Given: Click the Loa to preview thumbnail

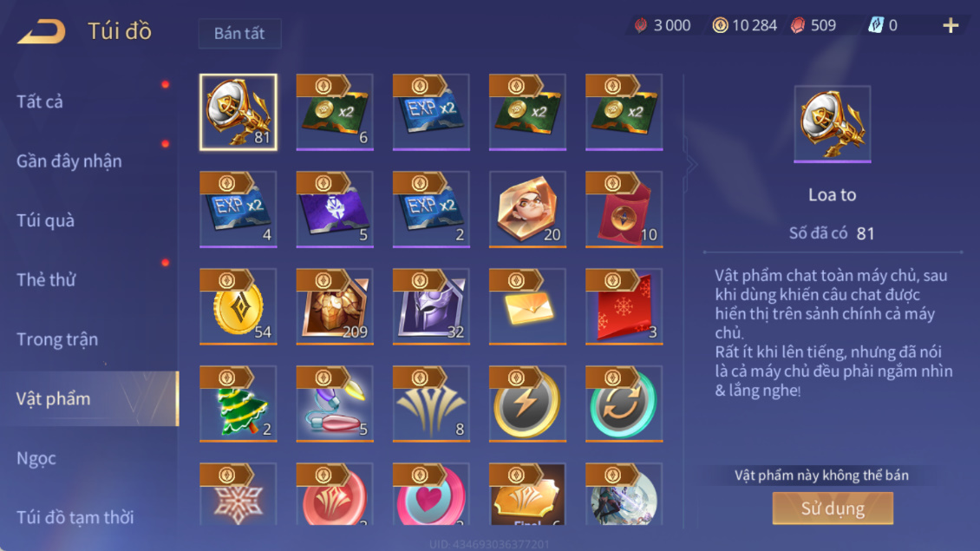Looking at the screenshot, I should pyautogui.click(x=832, y=124).
